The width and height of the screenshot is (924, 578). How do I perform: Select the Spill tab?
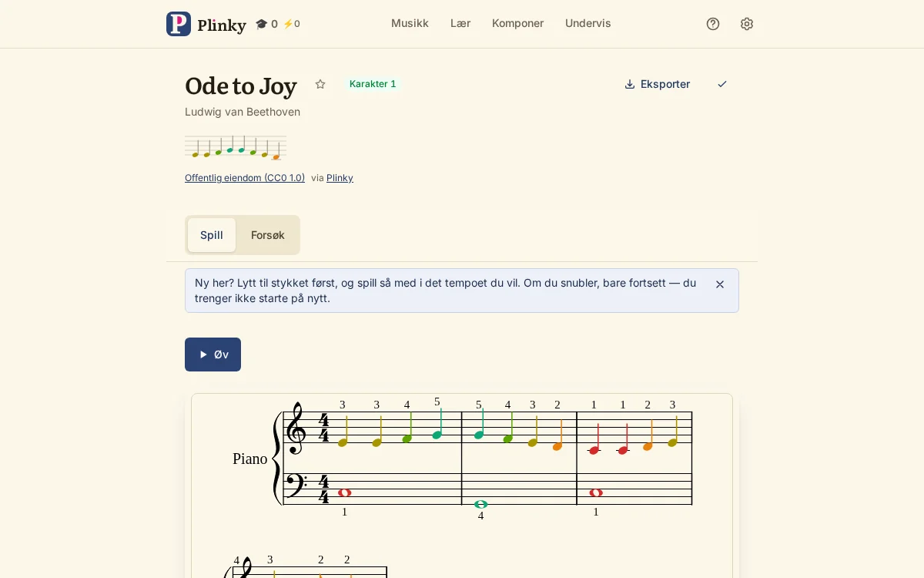coord(212,235)
